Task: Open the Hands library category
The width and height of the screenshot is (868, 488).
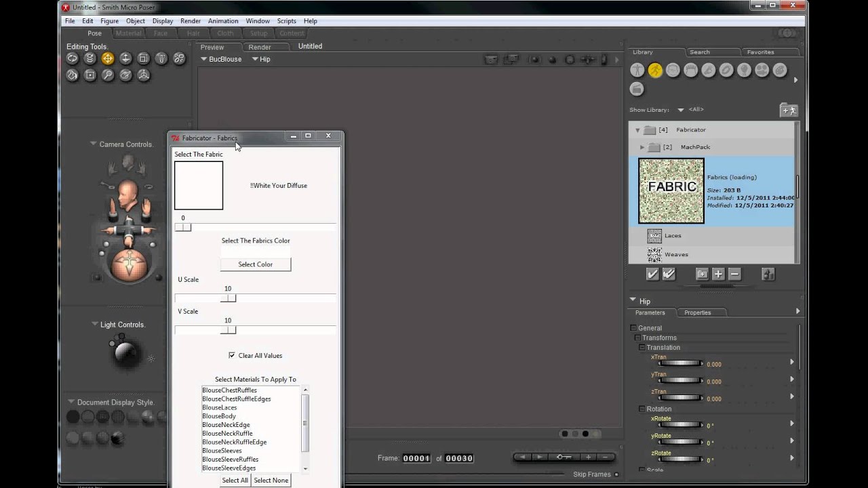Action: (x=708, y=70)
